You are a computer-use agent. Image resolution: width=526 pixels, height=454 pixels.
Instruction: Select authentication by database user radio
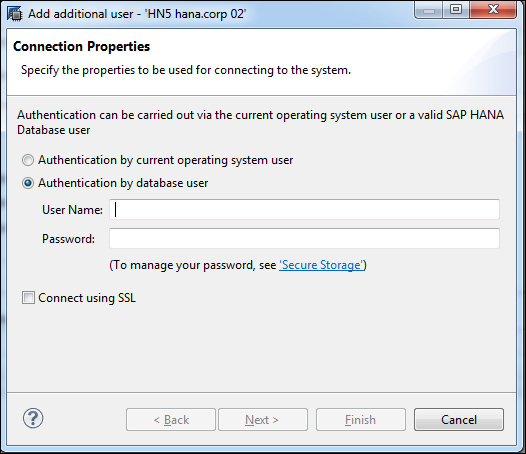point(28,183)
